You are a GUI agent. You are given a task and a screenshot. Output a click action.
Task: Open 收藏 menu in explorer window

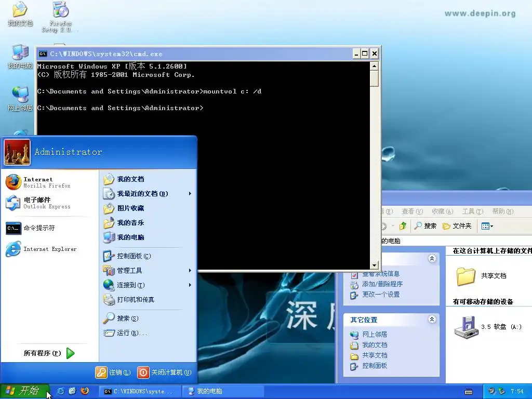pos(442,211)
